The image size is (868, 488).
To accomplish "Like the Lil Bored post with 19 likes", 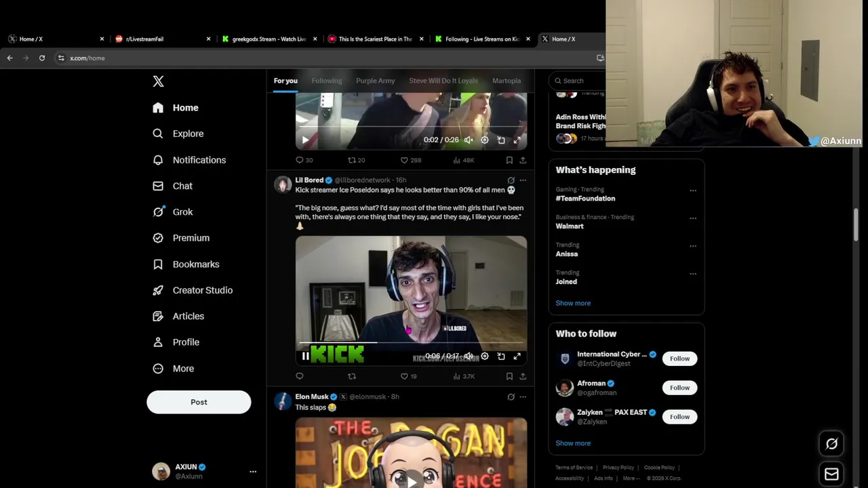I will [x=408, y=376].
